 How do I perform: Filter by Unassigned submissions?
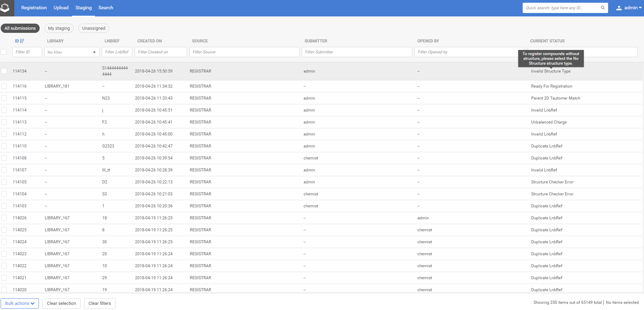pyautogui.click(x=94, y=28)
